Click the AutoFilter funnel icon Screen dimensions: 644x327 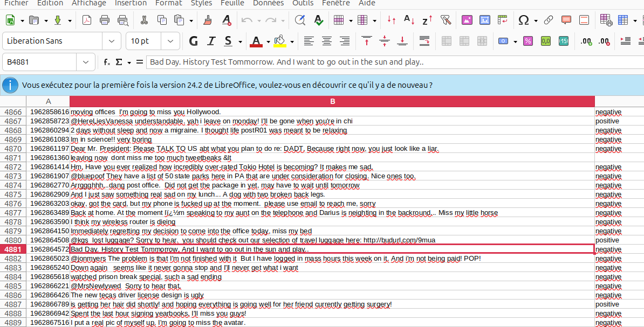point(445,20)
